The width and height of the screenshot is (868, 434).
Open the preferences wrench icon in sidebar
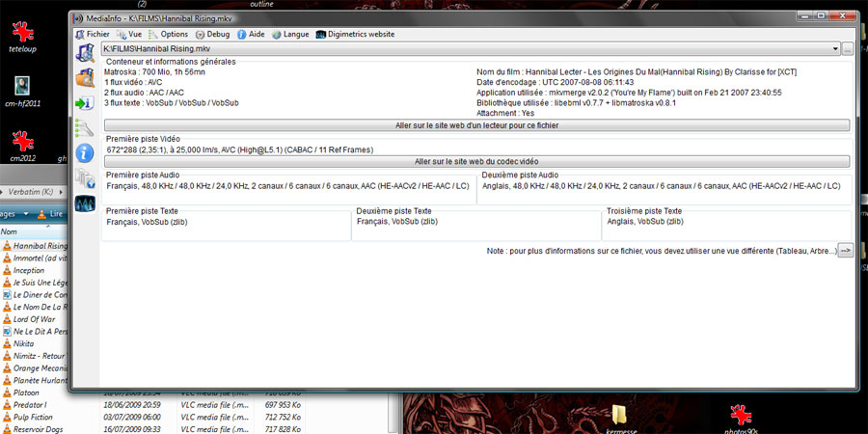85,128
